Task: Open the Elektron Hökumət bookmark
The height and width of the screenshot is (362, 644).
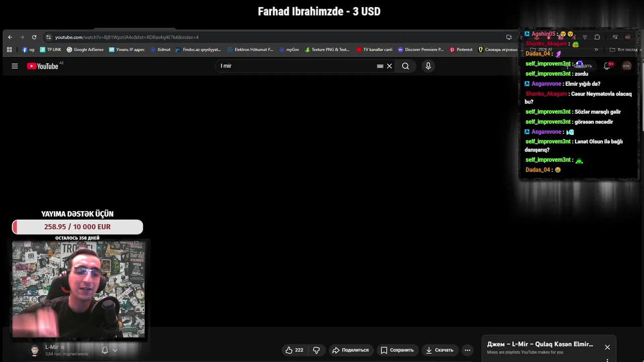Action: [x=251, y=50]
